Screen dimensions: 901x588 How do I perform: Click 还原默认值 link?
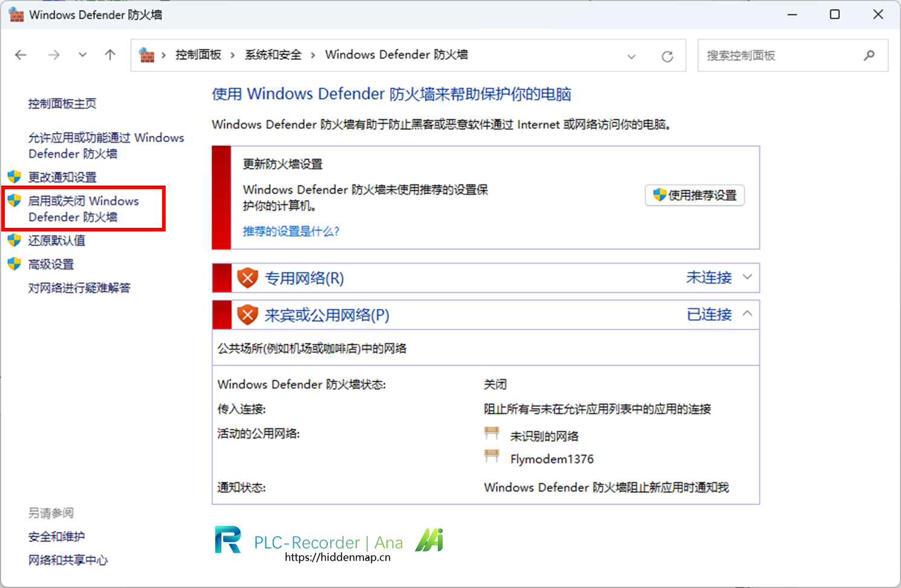coord(56,241)
